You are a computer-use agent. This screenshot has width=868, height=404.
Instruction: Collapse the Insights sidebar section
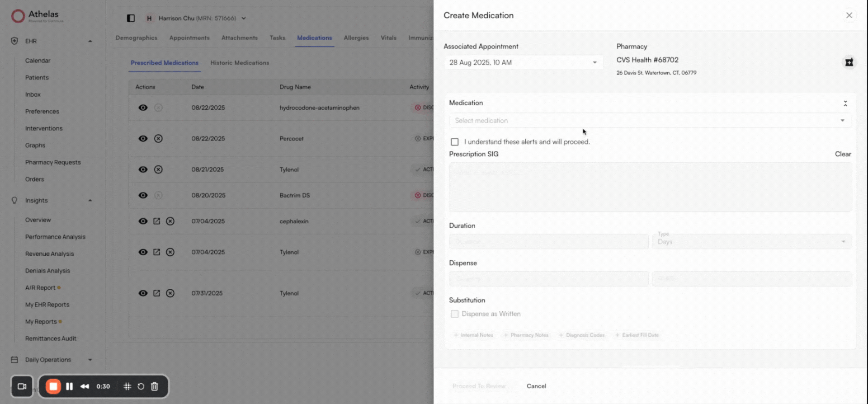tap(90, 200)
